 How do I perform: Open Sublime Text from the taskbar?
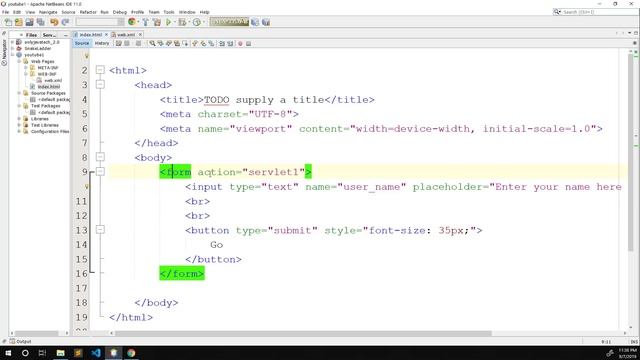(x=78, y=353)
